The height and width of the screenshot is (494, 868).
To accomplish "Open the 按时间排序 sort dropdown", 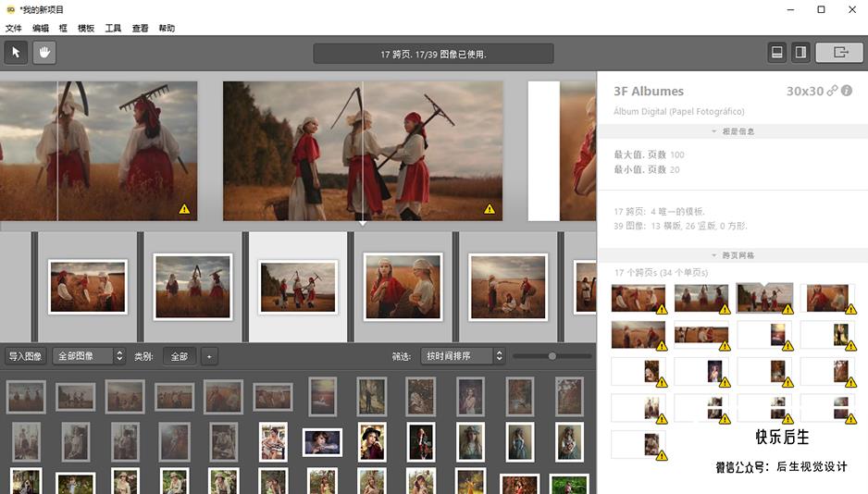I will (x=463, y=356).
